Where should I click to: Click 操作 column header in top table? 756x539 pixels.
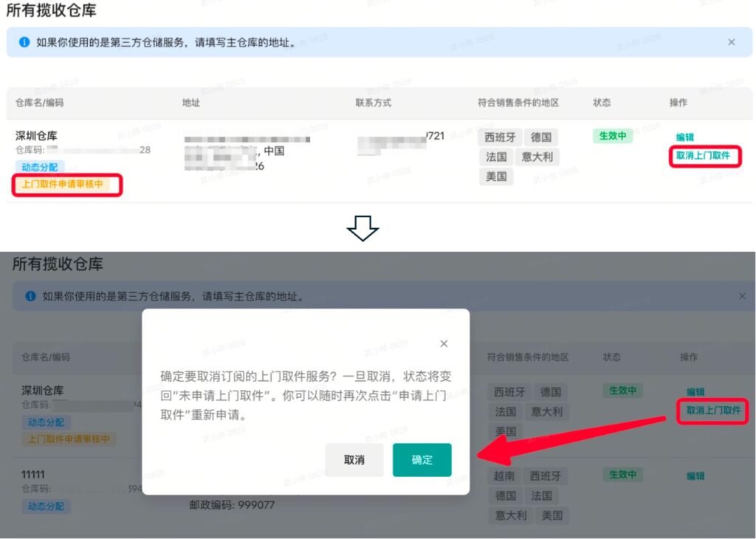point(678,103)
